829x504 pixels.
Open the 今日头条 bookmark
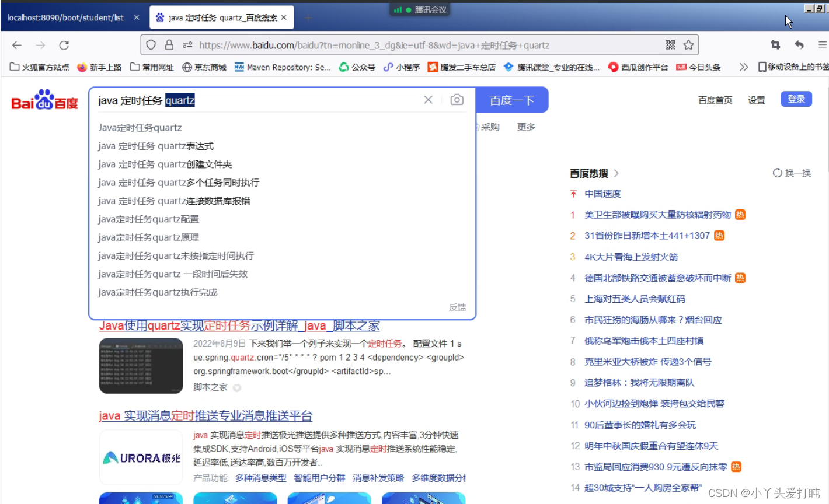[x=699, y=67]
